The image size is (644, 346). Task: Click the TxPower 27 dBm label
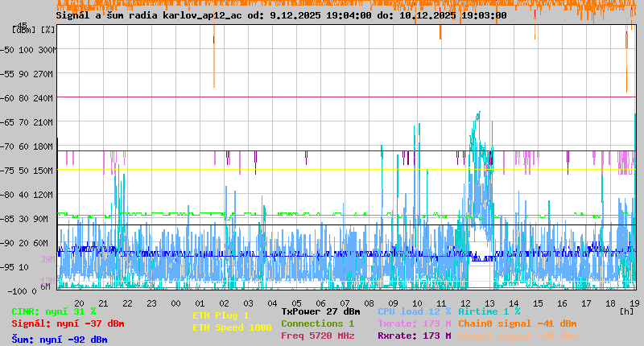[x=320, y=311]
